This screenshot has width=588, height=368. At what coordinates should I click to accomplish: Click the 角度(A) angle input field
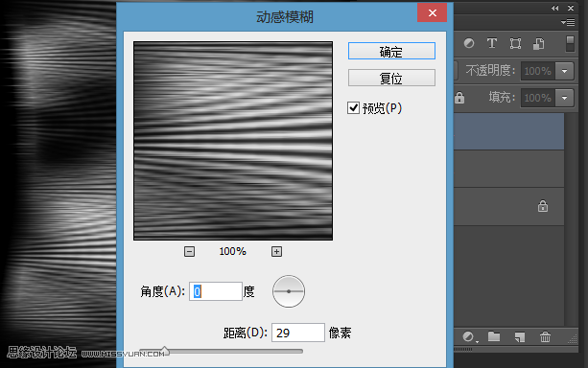click(x=216, y=291)
